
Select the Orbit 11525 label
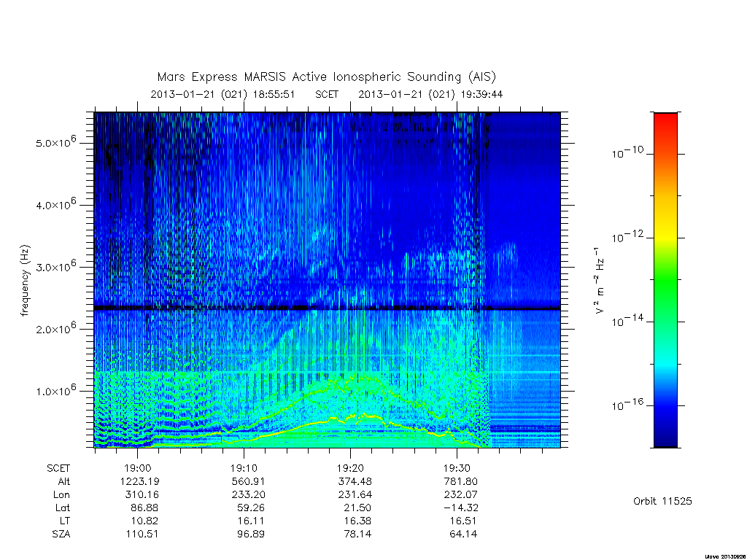coord(662,501)
